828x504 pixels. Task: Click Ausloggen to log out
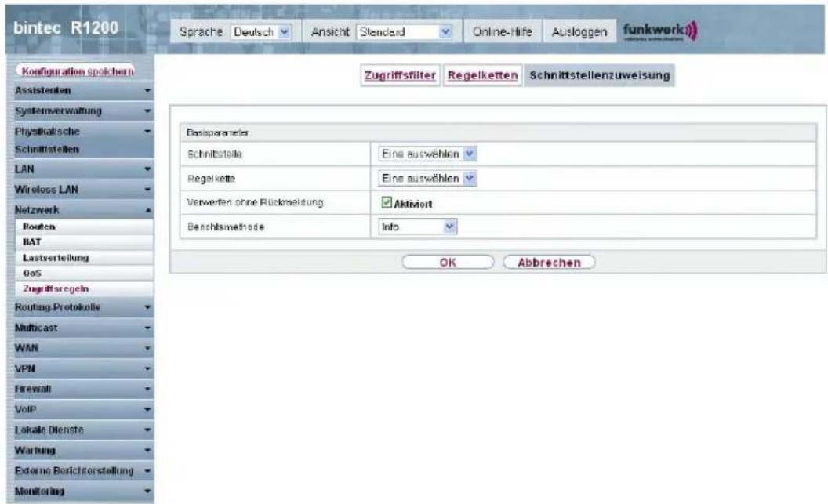tap(579, 32)
